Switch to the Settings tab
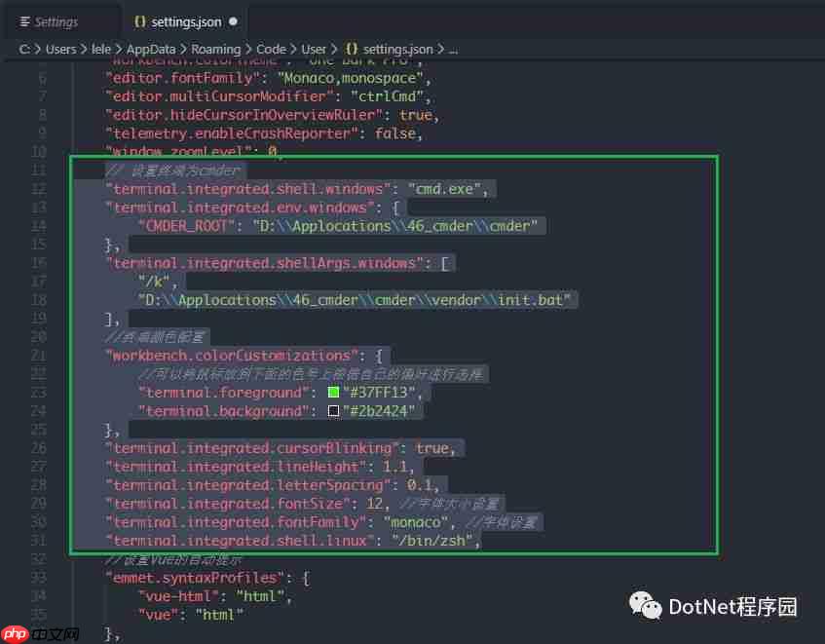825x644 pixels. coord(49,22)
